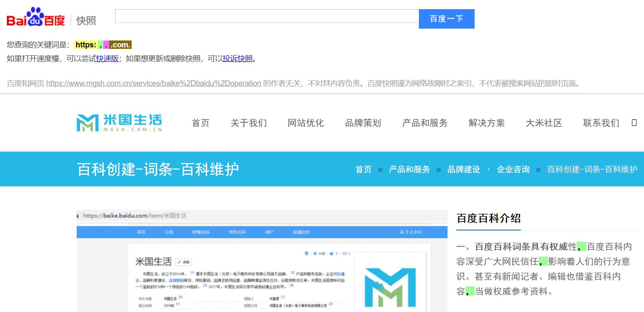Viewport: 644px width, 312px height.
Task: Click the Baidu paw logo
Action: click(35, 18)
